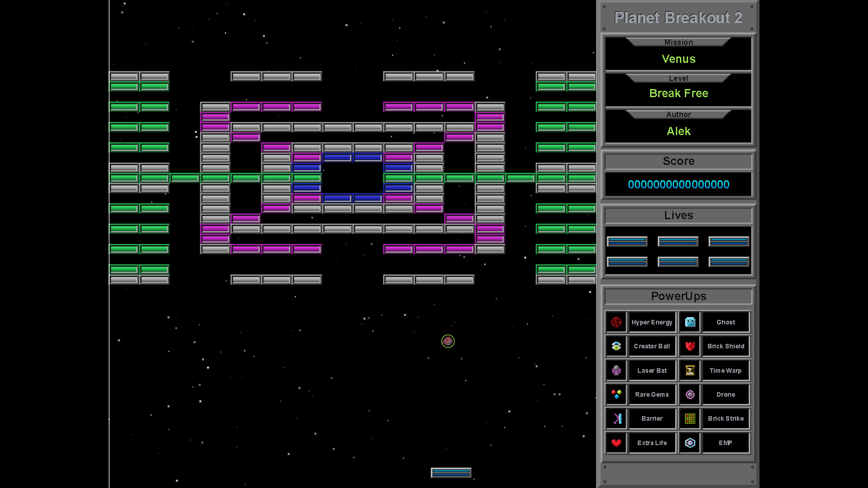Click the Extra Life heart icon
This screenshot has height=488, width=868.
[x=616, y=443]
